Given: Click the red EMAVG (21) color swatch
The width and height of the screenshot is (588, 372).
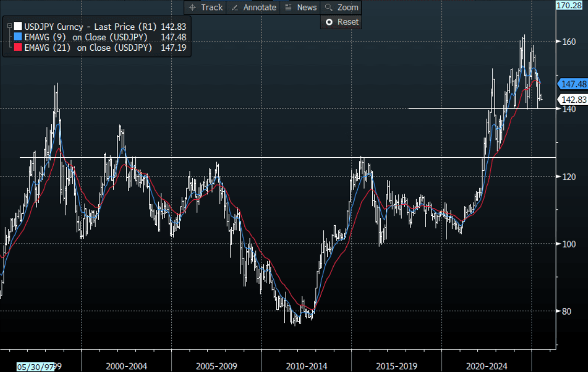Looking at the screenshot, I should point(18,48).
